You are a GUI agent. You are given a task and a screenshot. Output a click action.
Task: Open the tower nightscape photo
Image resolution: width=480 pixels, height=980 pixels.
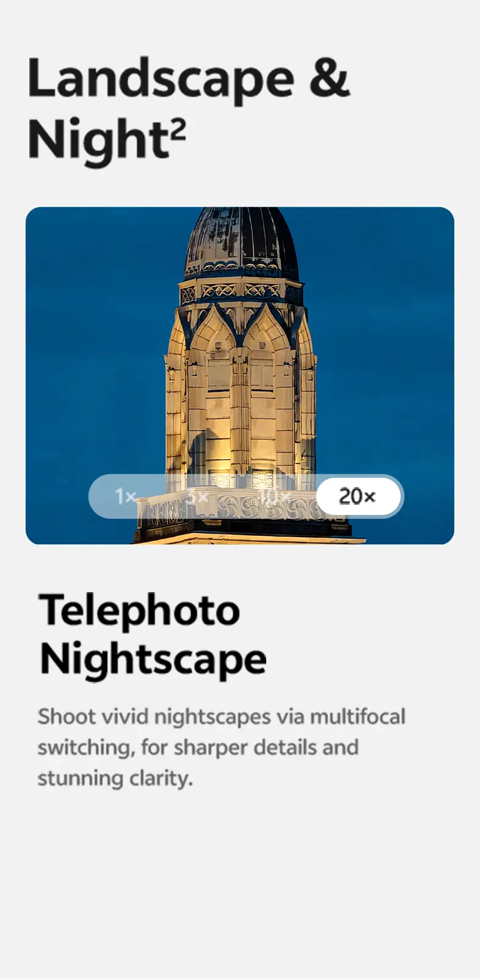[240, 376]
